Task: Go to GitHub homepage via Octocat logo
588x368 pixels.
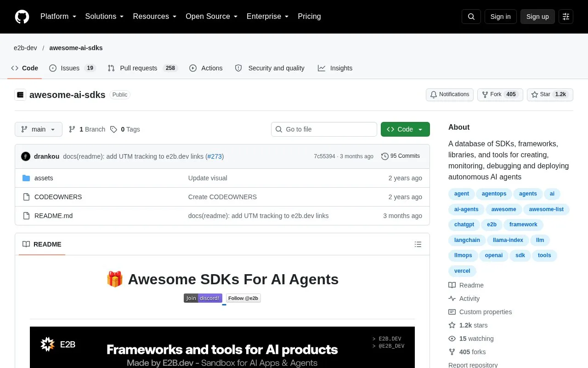Action: 22,17
